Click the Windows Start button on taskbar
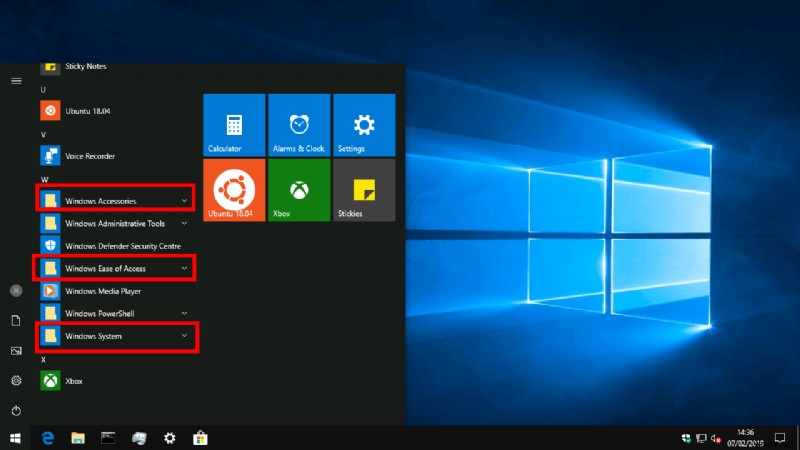Image resolution: width=800 pixels, height=450 pixels. coord(15,438)
